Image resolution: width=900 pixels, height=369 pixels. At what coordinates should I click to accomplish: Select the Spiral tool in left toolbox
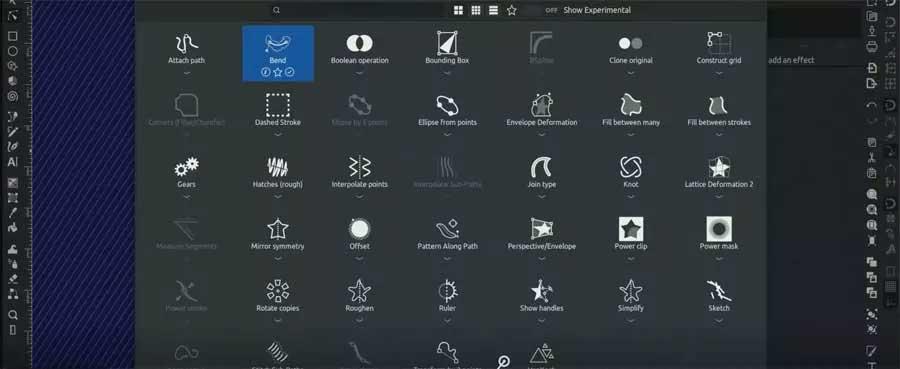pos(12,96)
